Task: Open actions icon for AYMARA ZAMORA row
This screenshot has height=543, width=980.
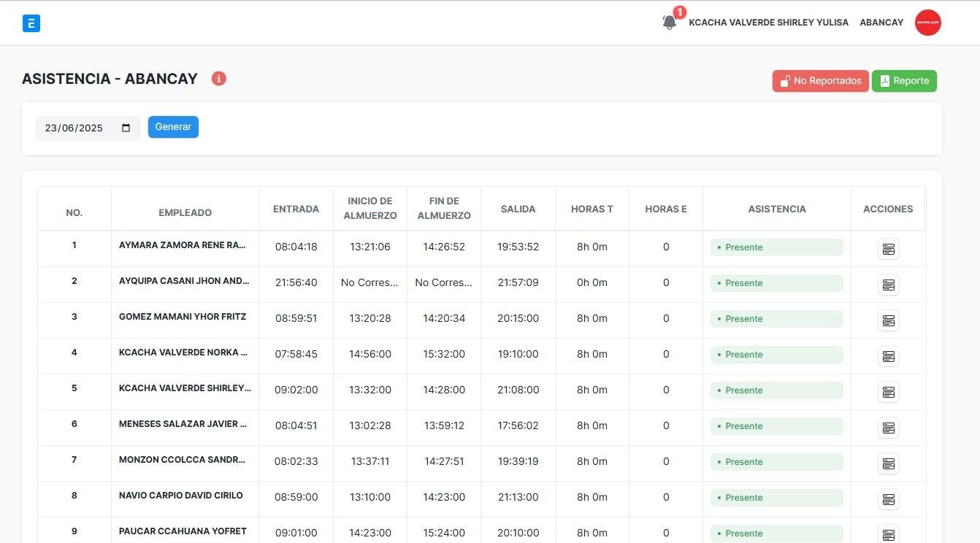Action: 888,249
